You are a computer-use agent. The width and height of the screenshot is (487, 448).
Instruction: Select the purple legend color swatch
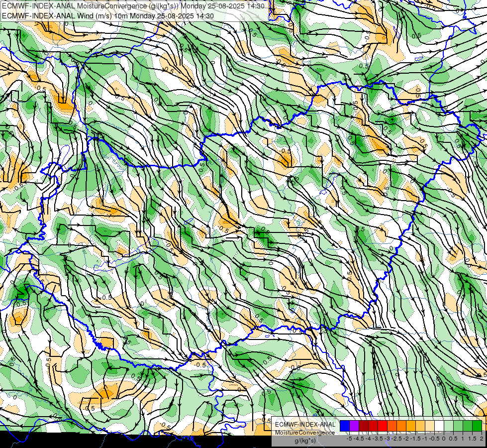point(354,426)
